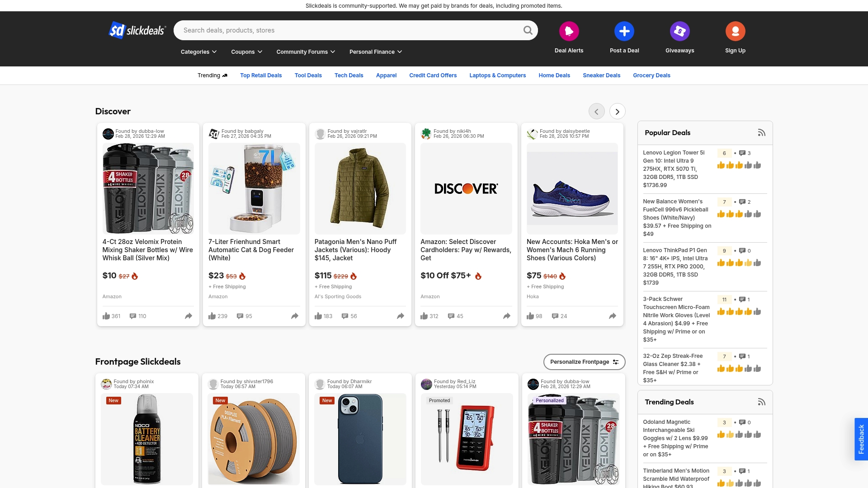
Task: Open the Coupons dropdown
Action: [246, 52]
